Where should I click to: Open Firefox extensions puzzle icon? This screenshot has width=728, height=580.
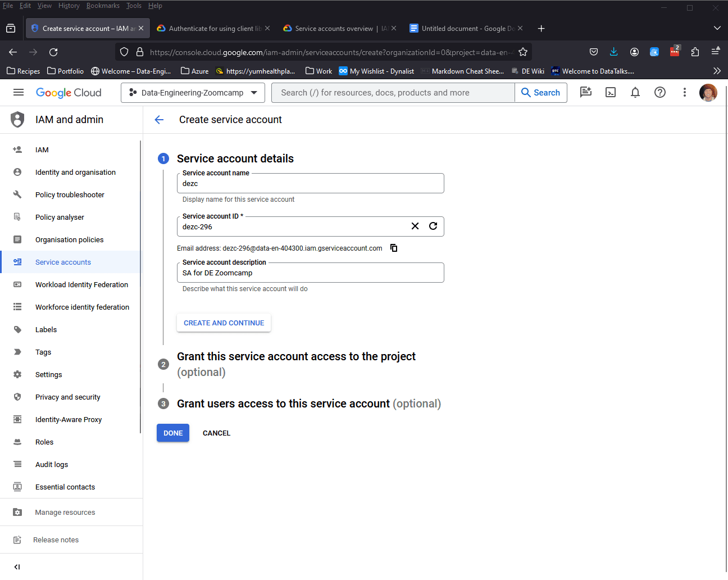[695, 52]
